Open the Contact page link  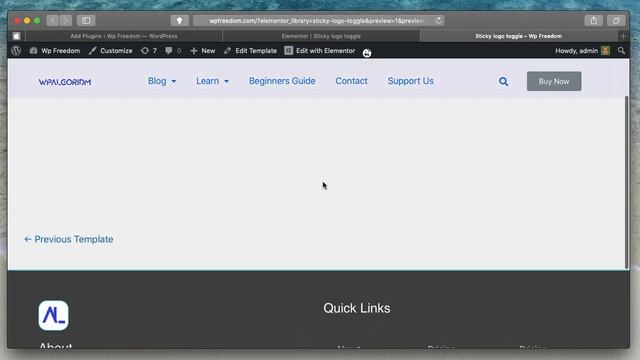(351, 81)
